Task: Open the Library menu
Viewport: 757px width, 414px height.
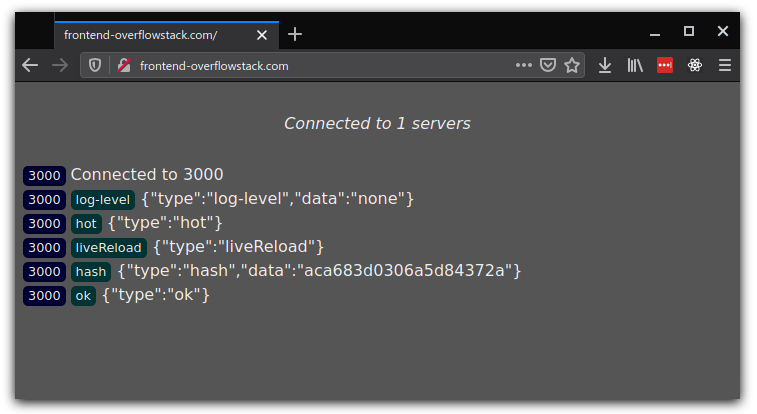Action: (x=635, y=65)
